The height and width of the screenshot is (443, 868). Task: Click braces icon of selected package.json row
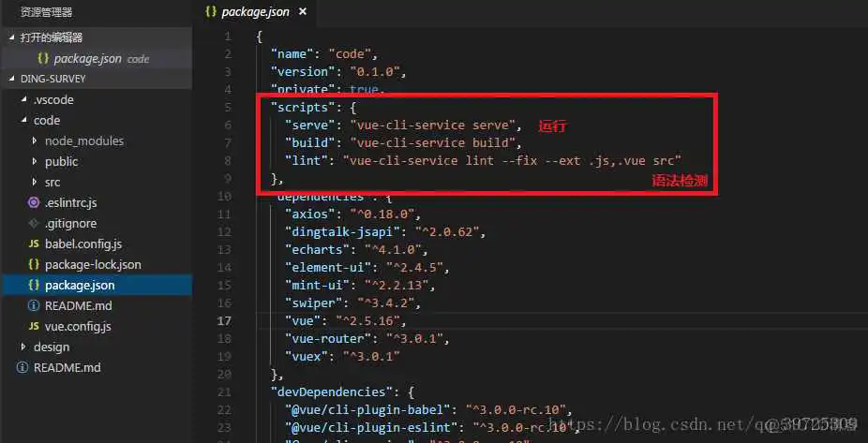click(34, 285)
